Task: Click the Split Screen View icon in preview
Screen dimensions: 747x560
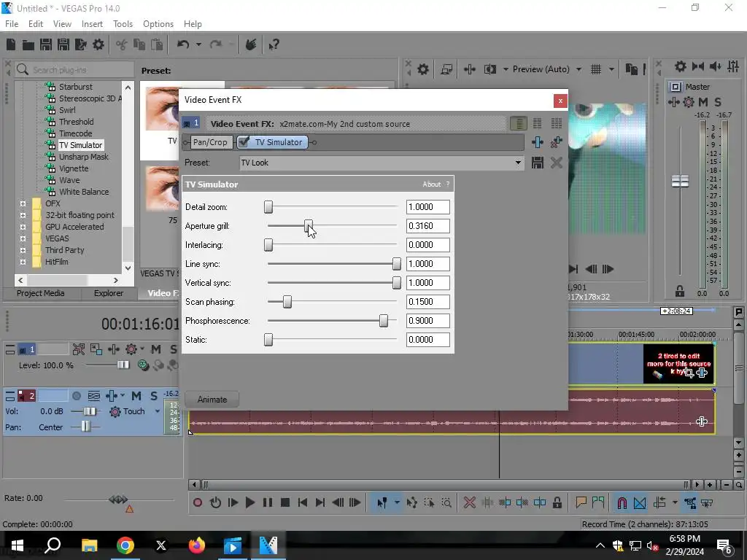Action: point(490,69)
